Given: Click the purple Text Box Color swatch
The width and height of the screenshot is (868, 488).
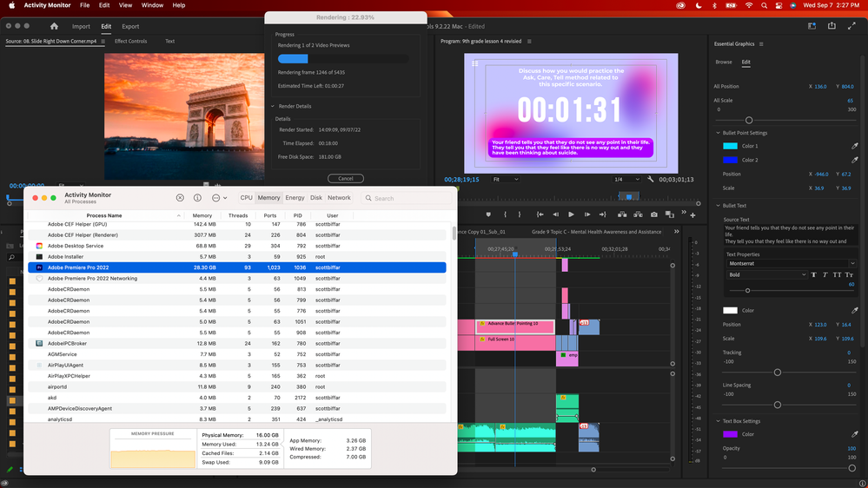Looking at the screenshot, I should coord(730,434).
